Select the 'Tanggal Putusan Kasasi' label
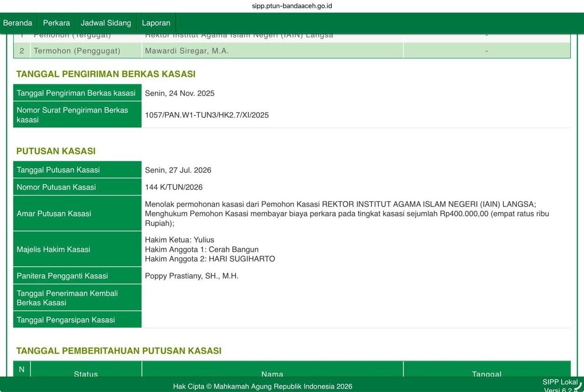The width and height of the screenshot is (584, 392). click(77, 170)
